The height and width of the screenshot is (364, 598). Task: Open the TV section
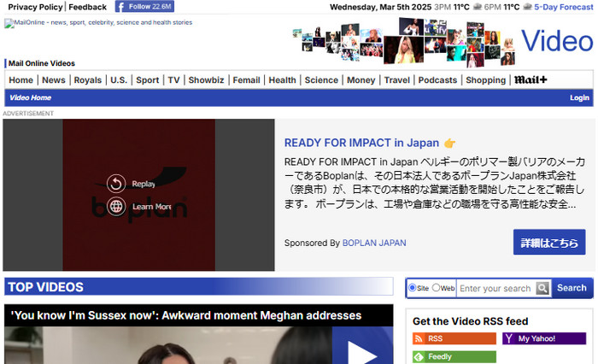173,80
